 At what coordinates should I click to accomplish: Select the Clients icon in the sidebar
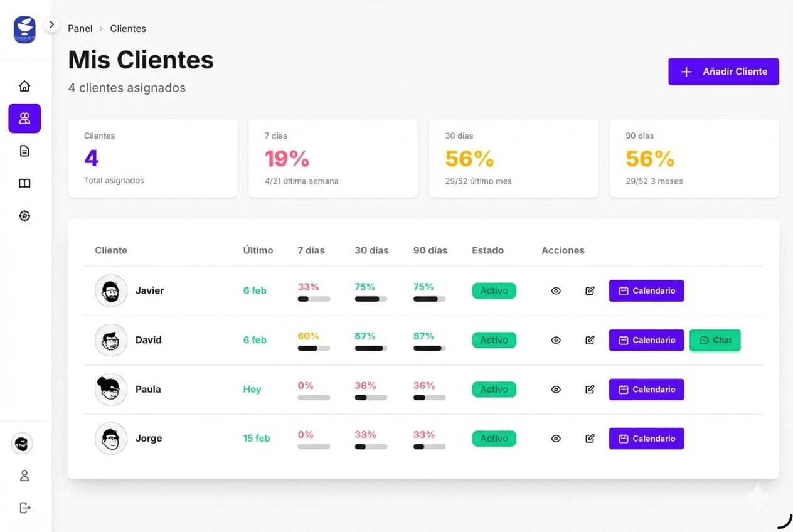coord(24,118)
